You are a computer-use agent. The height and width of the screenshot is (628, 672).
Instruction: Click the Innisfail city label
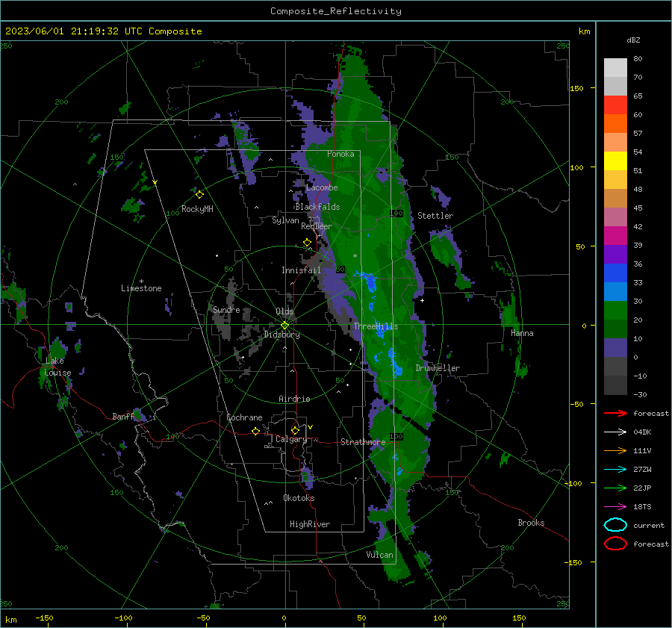click(x=301, y=270)
